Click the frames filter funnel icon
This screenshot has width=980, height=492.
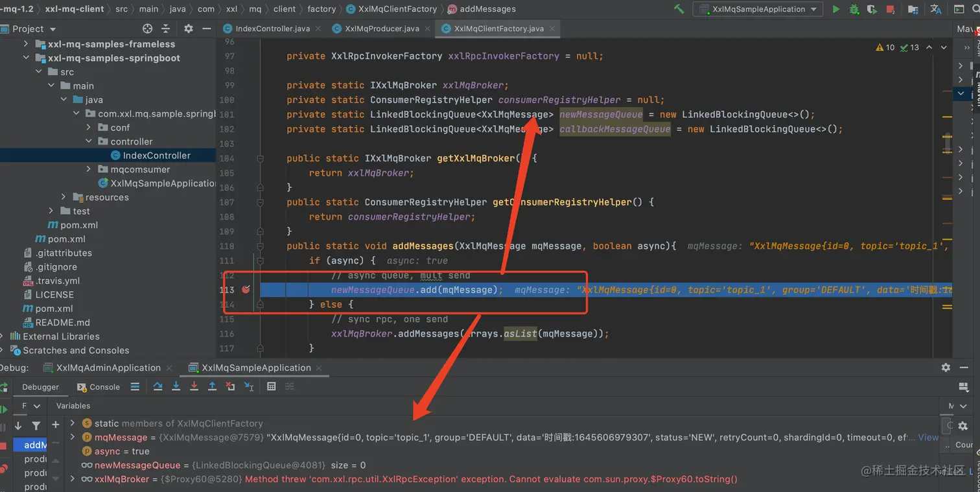(36, 426)
